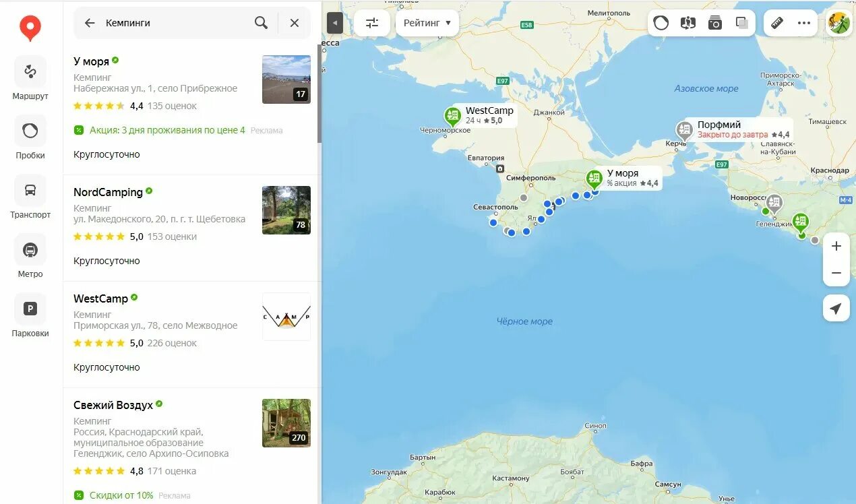Open the Рейтинг dropdown filter
Screen dimensions: 856x504
click(427, 23)
